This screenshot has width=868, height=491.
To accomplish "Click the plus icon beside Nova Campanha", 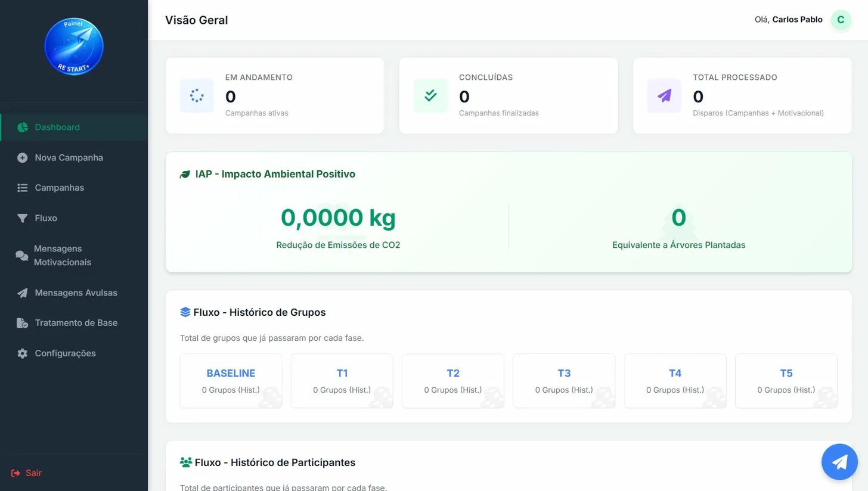I will pyautogui.click(x=22, y=157).
